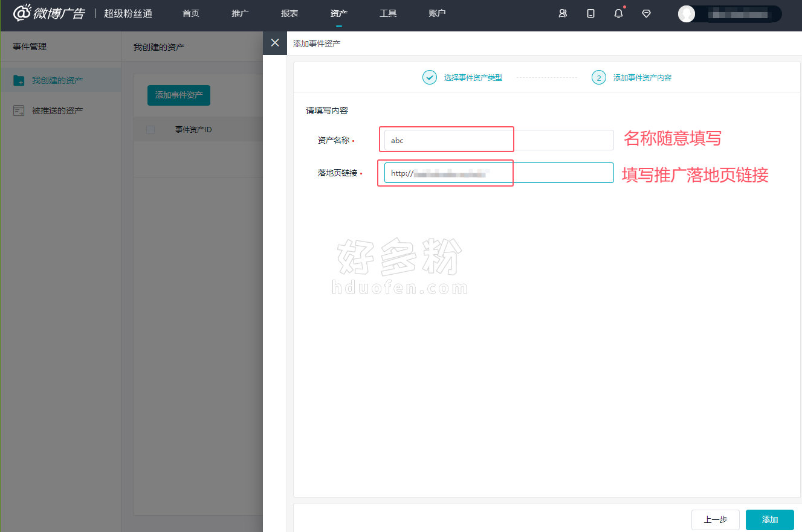802x532 pixels.
Task: Open the 首页 menu
Action: tap(191, 13)
